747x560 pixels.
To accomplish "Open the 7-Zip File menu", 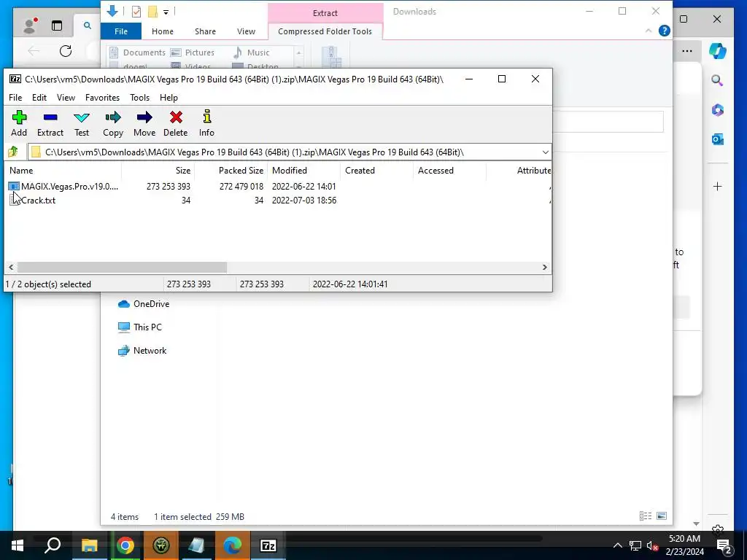I will (x=15, y=98).
